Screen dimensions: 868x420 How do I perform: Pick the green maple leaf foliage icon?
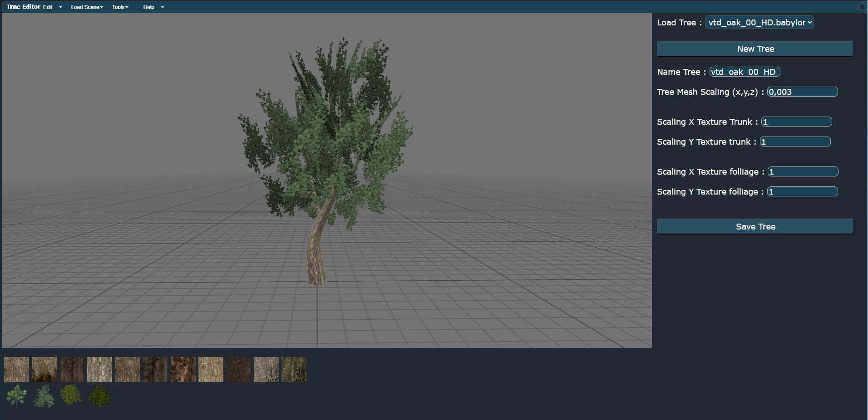click(x=16, y=396)
